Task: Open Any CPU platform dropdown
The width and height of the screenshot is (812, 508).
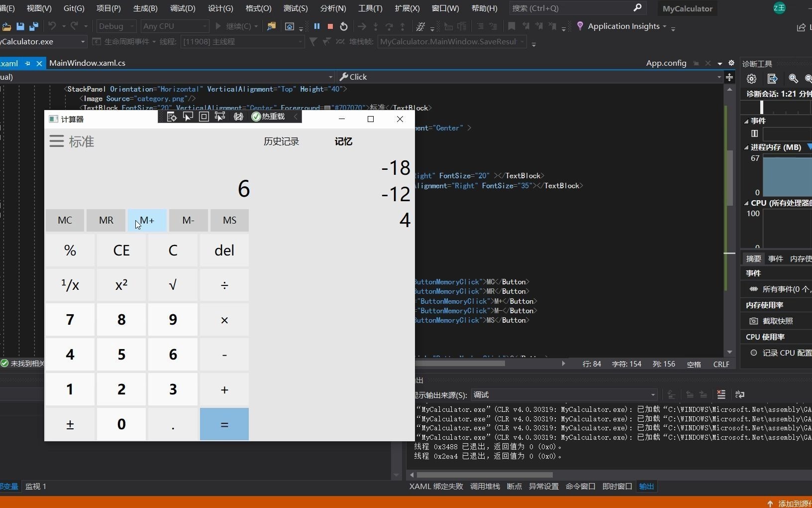Action: point(175,26)
